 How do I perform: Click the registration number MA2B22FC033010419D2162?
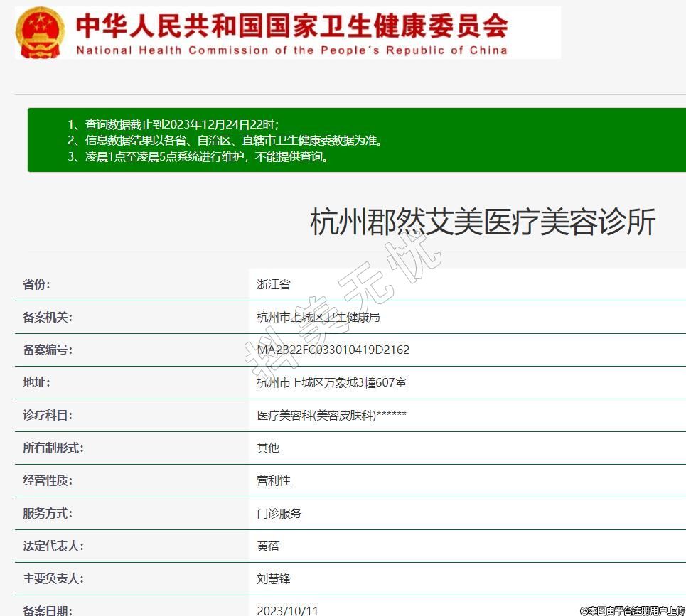pos(333,350)
